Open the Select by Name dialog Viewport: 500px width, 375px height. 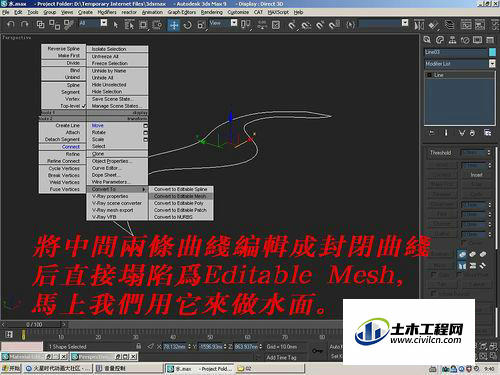coord(129,25)
